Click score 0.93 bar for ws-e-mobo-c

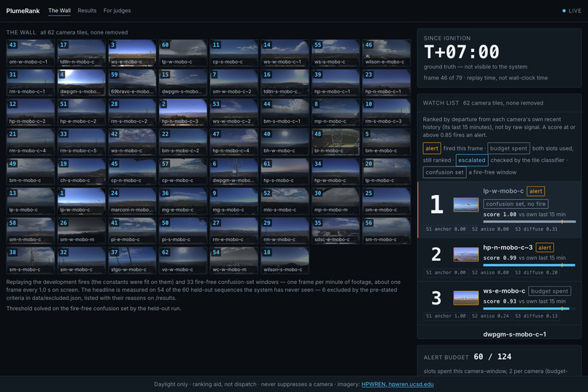tap(529, 309)
